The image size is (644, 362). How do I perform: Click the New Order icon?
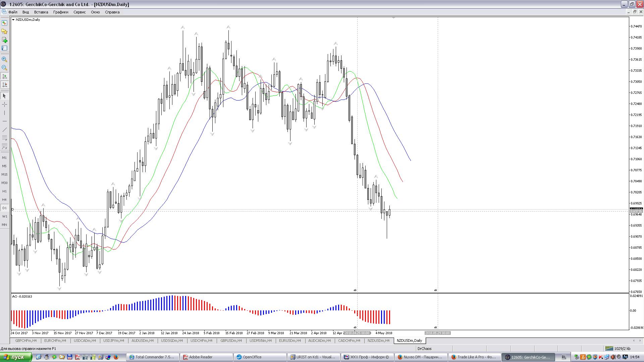click(4, 40)
